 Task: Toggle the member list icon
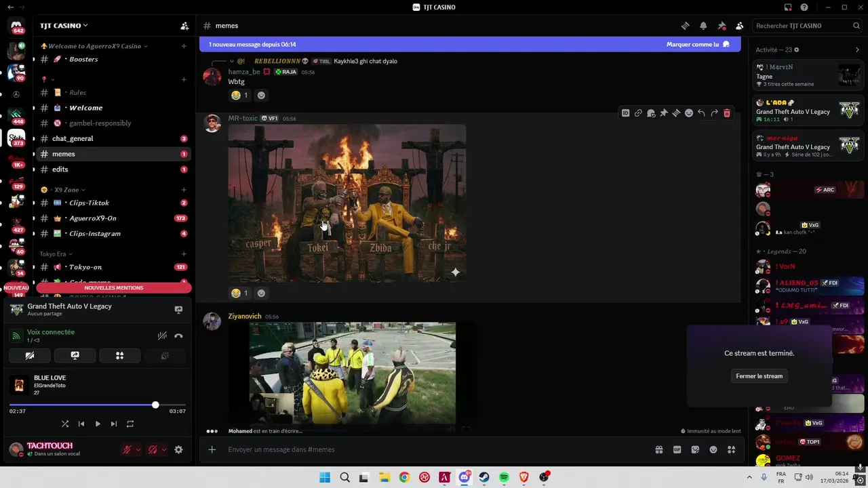pyautogui.click(x=739, y=26)
